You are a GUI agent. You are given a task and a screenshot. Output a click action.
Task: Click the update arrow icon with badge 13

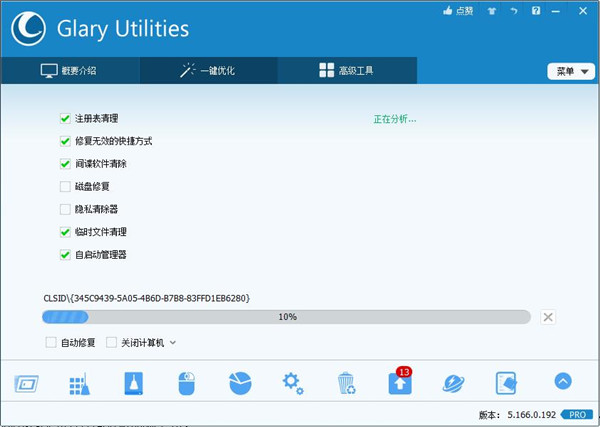[399, 383]
